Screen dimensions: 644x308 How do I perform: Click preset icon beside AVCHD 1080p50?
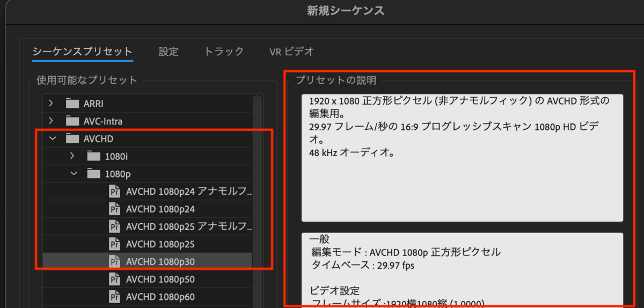click(x=114, y=279)
